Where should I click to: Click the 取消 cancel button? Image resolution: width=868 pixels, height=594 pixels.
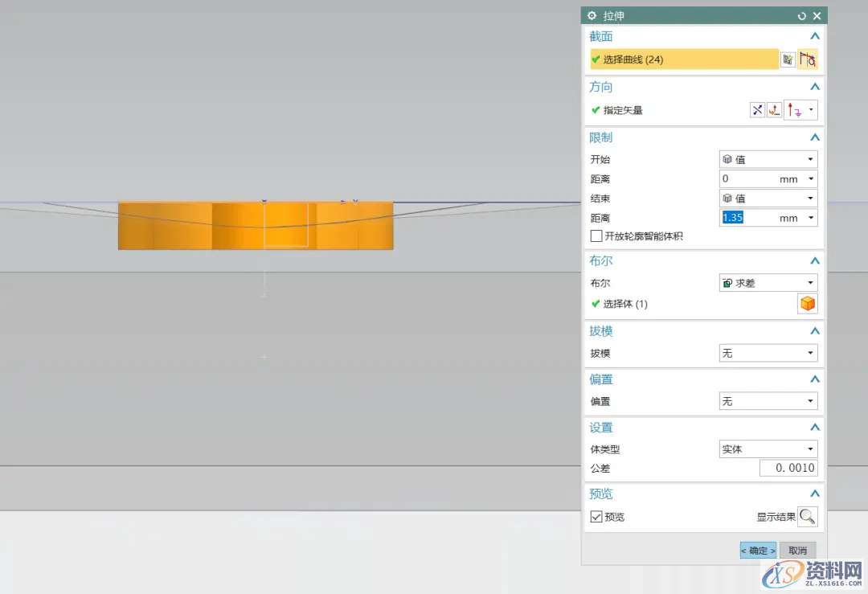click(x=797, y=551)
